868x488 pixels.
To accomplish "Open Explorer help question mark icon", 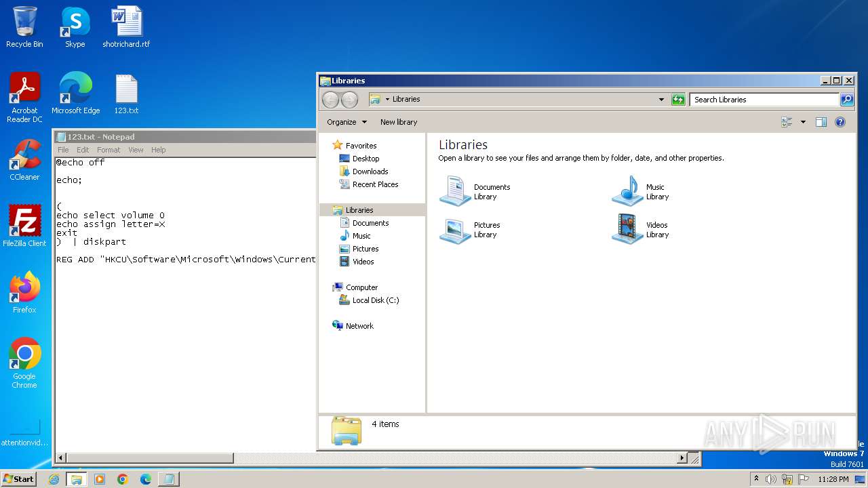I will point(840,122).
